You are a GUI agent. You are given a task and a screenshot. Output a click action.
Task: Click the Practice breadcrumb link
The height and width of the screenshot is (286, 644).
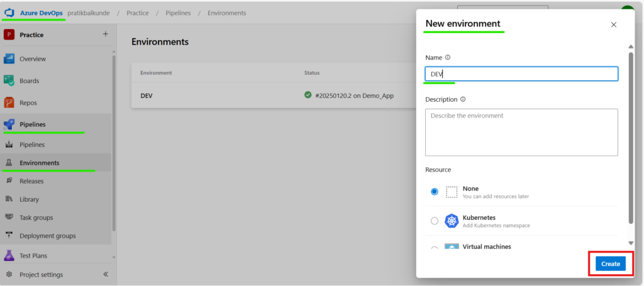(x=138, y=13)
